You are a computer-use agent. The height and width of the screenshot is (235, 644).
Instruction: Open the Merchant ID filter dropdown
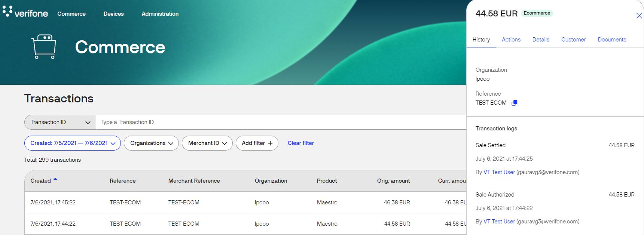coord(207,143)
